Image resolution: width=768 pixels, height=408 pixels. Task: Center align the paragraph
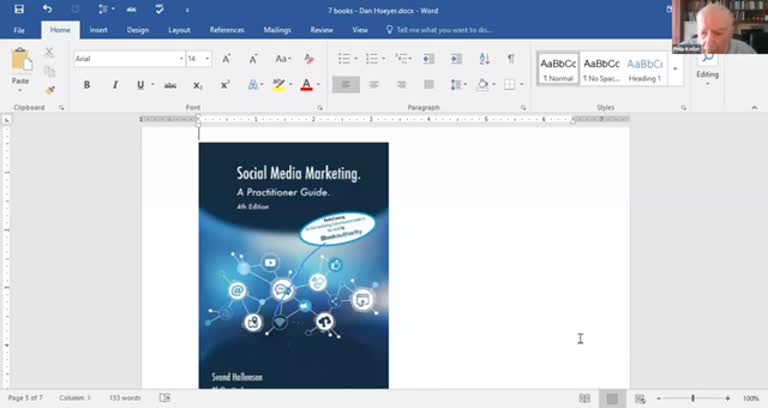pyautogui.click(x=373, y=85)
